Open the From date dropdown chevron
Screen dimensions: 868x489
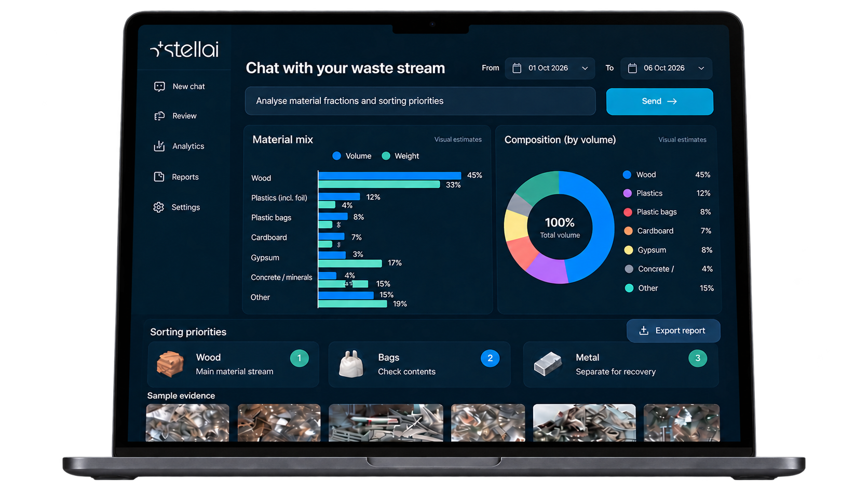[585, 68]
